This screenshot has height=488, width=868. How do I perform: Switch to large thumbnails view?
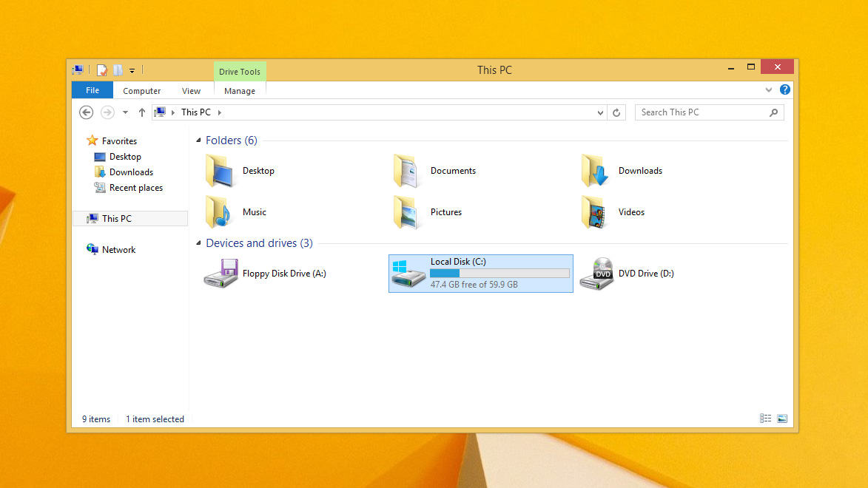[x=782, y=418]
